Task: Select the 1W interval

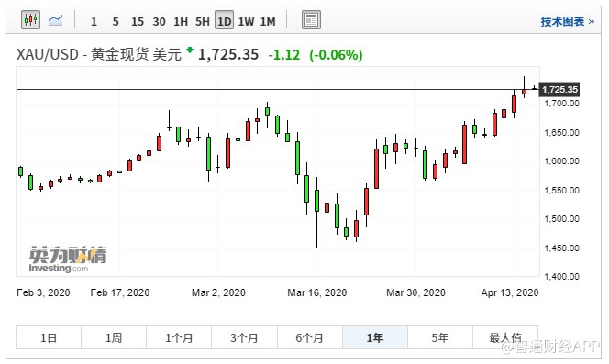Action: (x=246, y=21)
